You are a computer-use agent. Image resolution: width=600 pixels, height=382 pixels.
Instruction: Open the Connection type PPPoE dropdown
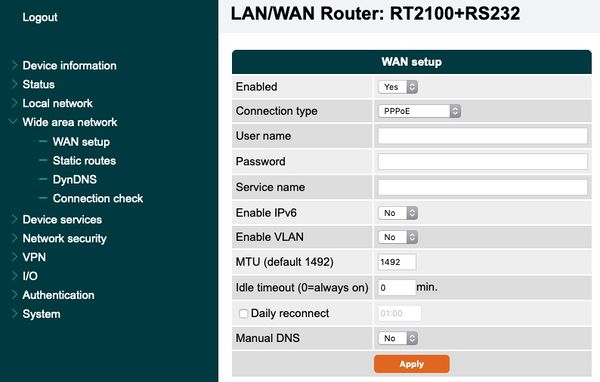(x=419, y=111)
